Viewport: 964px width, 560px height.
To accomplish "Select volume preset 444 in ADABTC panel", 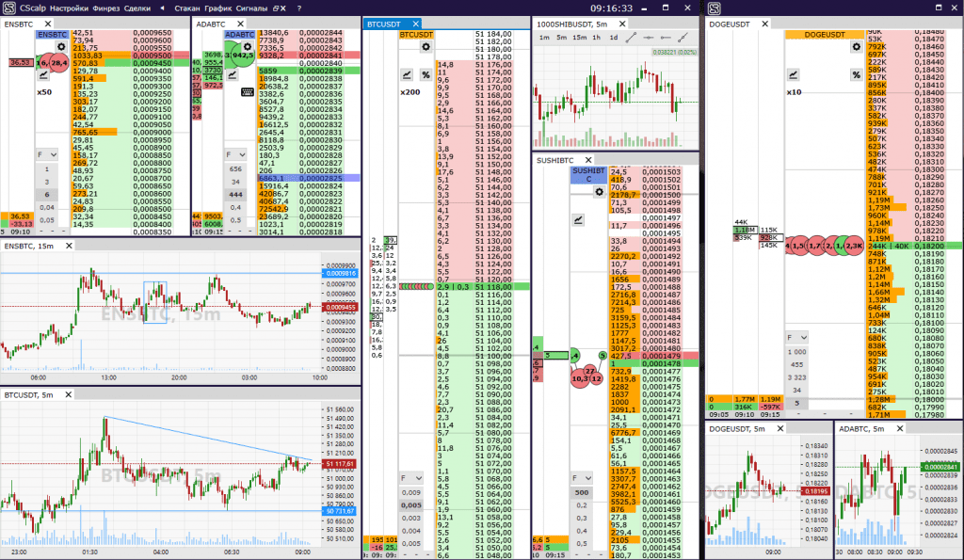I will [x=235, y=194].
